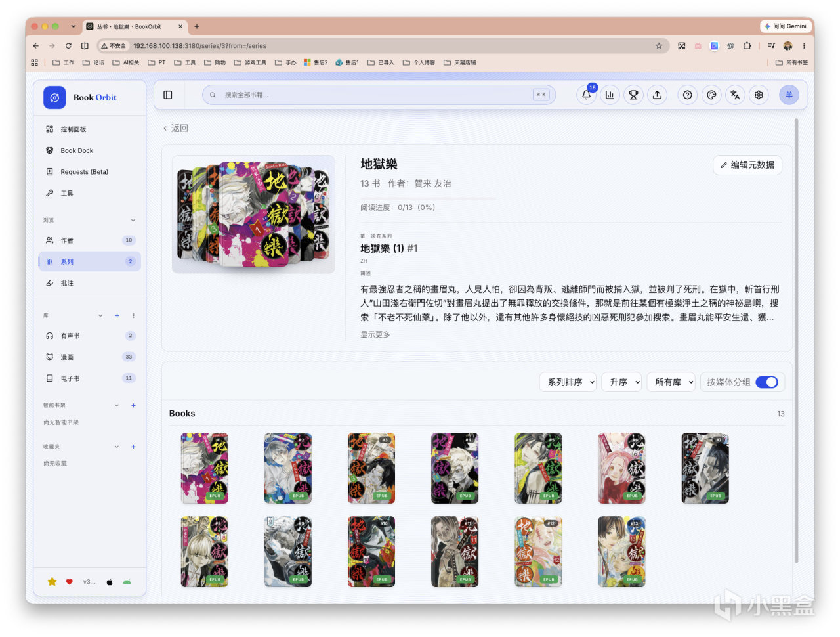The width and height of the screenshot is (840, 637).
Task: Click the user avatar 羊 icon
Action: [789, 95]
